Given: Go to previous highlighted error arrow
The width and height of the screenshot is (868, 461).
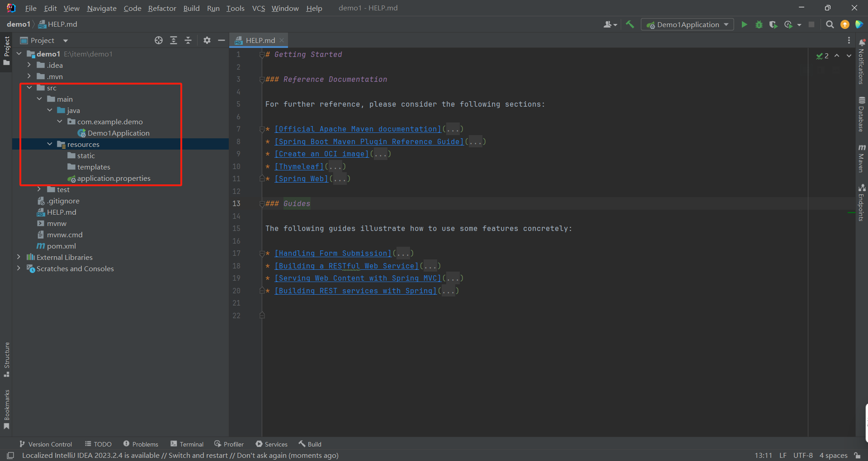Looking at the screenshot, I should [837, 56].
